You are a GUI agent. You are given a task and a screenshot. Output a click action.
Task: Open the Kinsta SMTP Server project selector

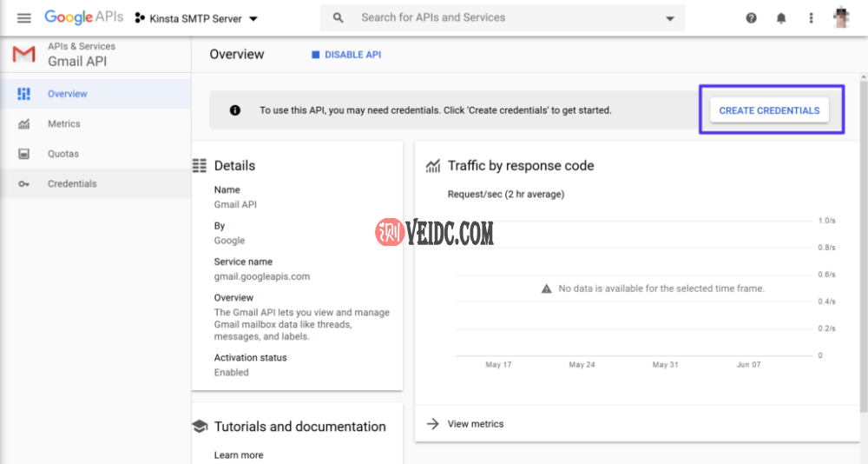click(x=196, y=19)
